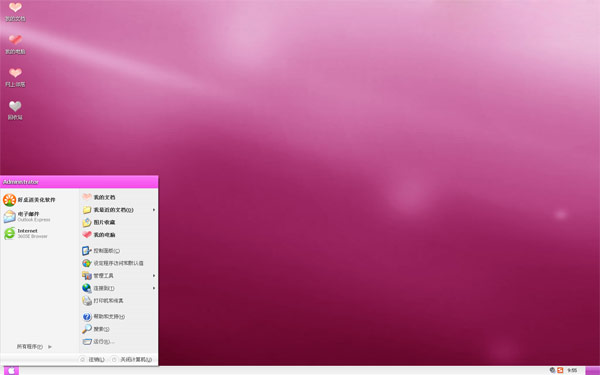The image size is (600, 375).
Task: Open the 网上邻居 desktop icon
Action: coord(15,77)
